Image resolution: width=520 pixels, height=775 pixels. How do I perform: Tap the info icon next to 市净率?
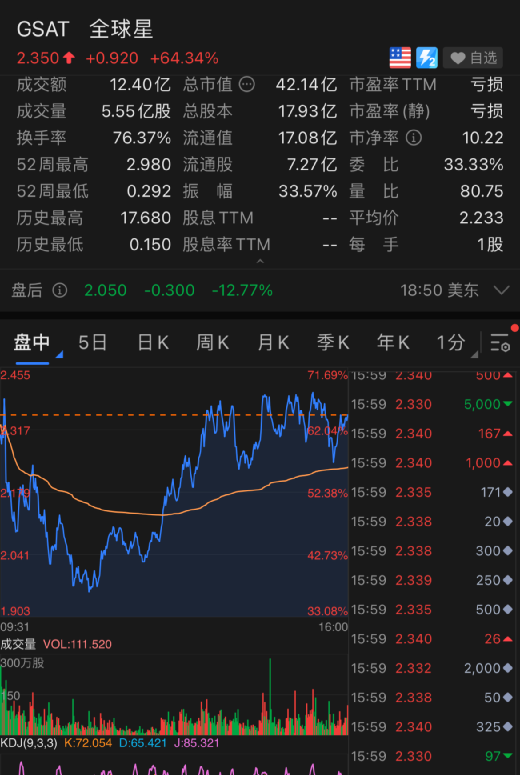click(x=414, y=138)
